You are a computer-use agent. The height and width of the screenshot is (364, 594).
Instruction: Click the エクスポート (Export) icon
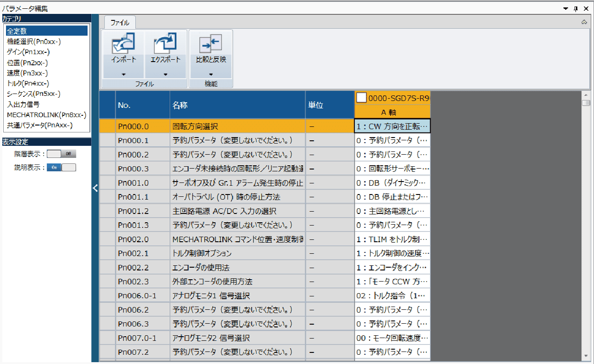pos(165,44)
